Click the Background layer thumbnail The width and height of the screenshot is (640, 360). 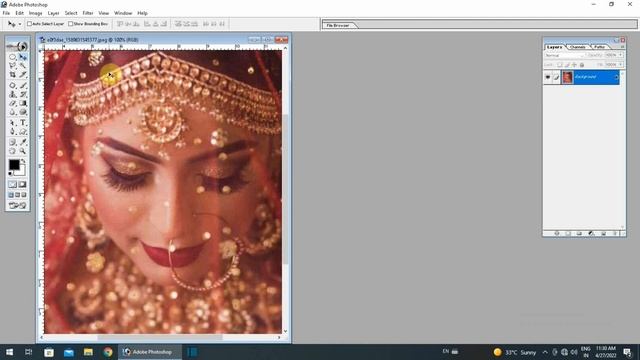[x=567, y=77]
